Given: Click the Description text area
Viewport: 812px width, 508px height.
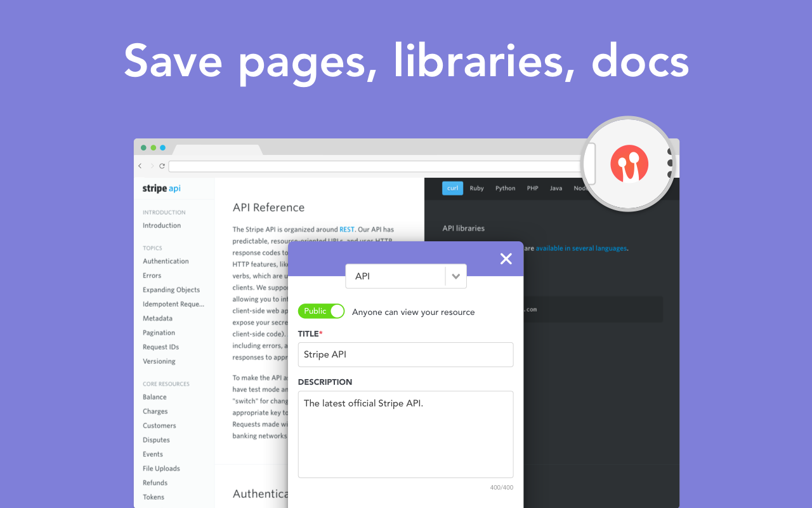Looking at the screenshot, I should tap(405, 434).
